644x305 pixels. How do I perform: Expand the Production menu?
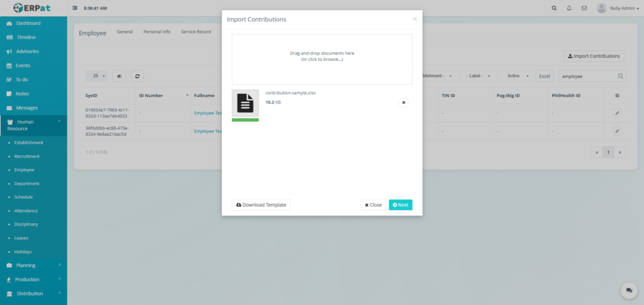(33, 280)
